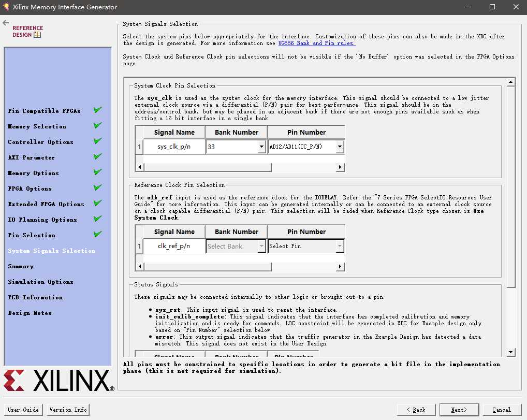Click Signal Name header in Reference Clock table
The height and width of the screenshot is (420, 527).
click(x=174, y=232)
